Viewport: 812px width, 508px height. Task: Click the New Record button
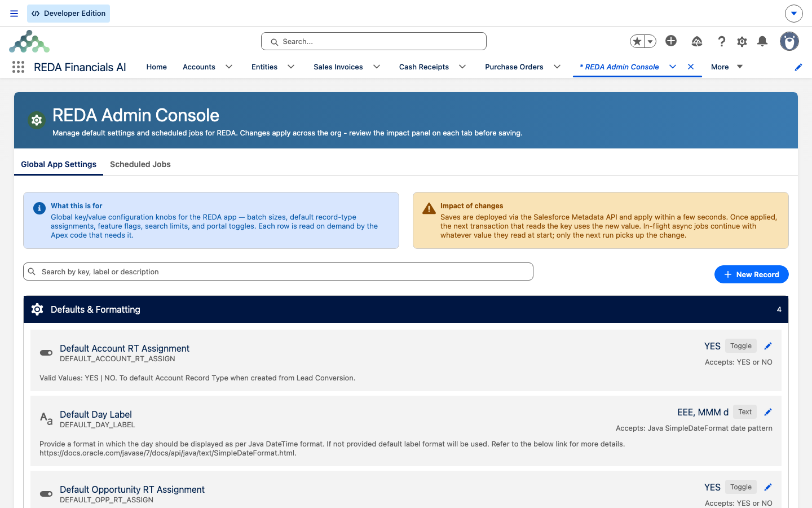[752, 274]
